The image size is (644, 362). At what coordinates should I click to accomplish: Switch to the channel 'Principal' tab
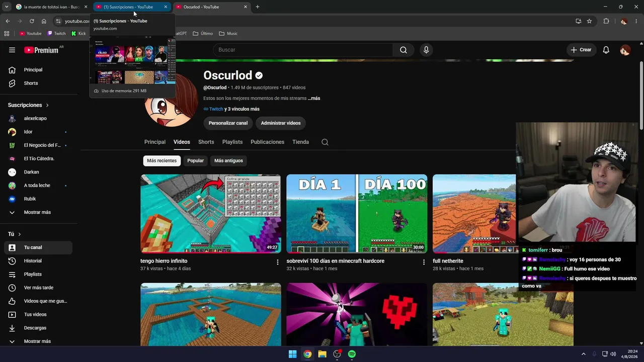click(155, 142)
